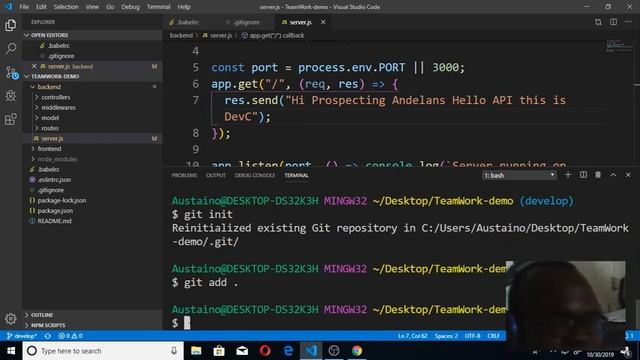Switch to the OUTPUT panel tab
Image resolution: width=640 pixels, height=360 pixels.
pos(216,175)
